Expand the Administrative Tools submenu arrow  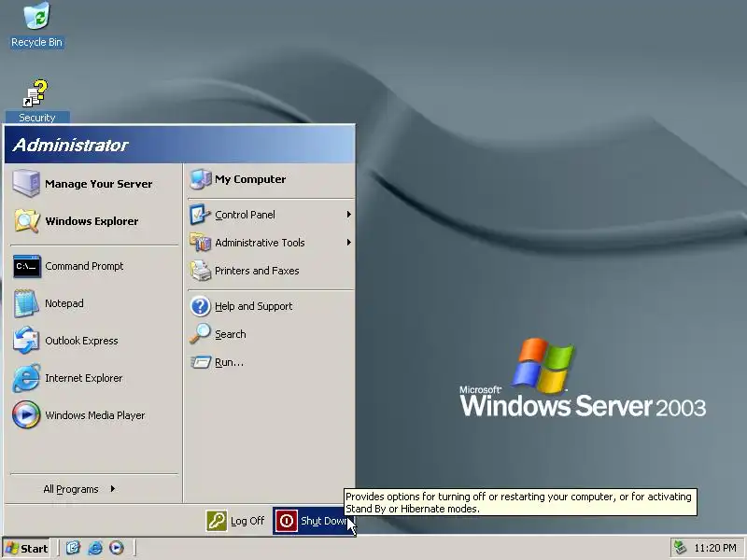tap(348, 243)
